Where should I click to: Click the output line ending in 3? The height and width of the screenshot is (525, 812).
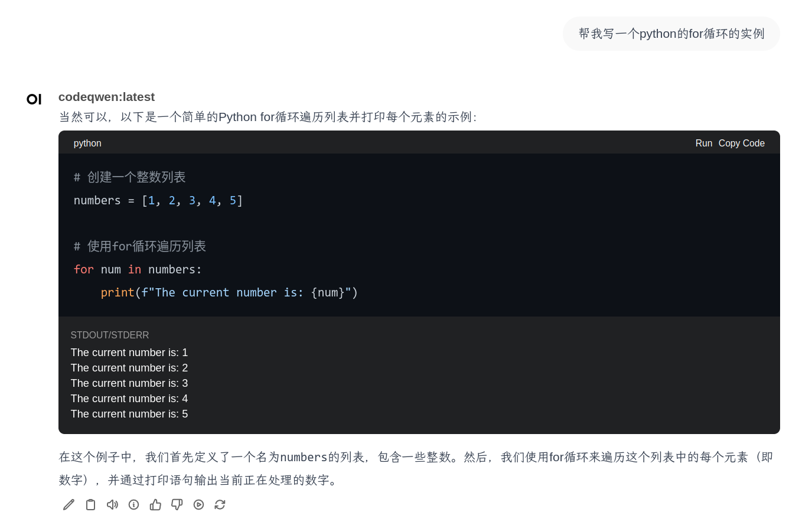129,383
